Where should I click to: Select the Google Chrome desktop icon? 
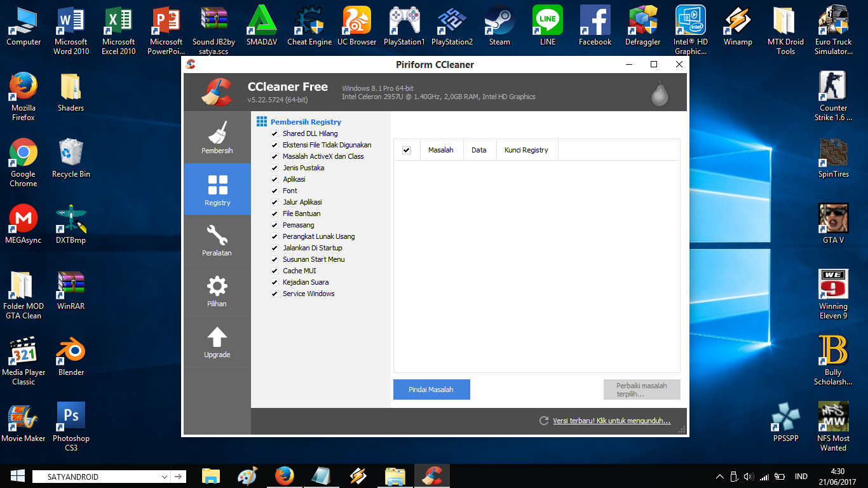[24, 163]
